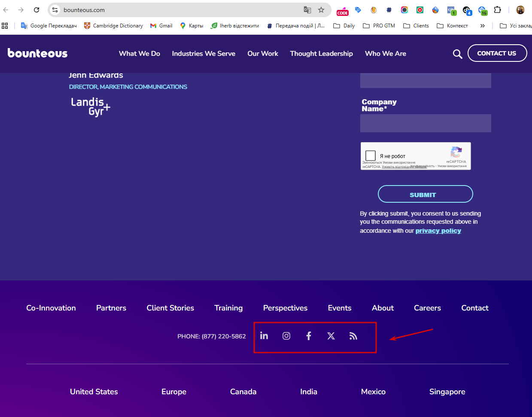Image resolution: width=532 pixels, height=417 pixels.
Task: Check the "Я не робот" reCAPTCHA checkbox
Action: [x=371, y=155]
